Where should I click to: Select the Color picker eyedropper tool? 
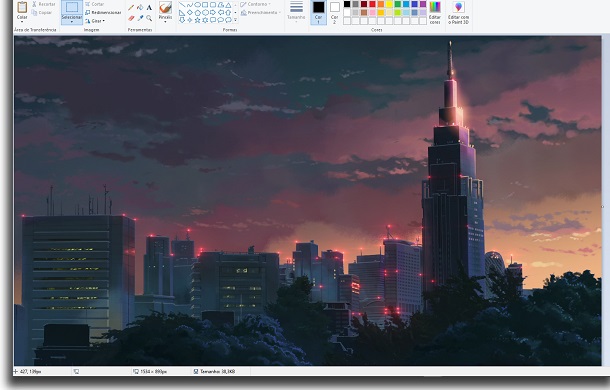[x=140, y=18]
